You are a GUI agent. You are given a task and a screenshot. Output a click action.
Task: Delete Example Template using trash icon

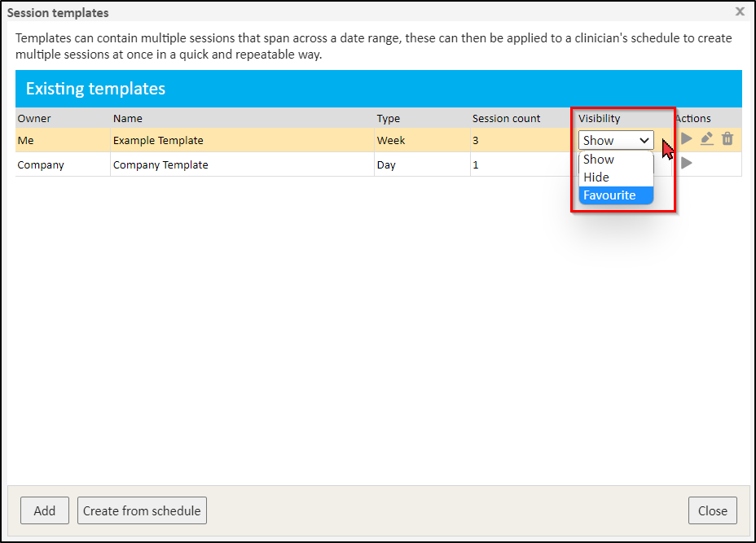point(727,139)
